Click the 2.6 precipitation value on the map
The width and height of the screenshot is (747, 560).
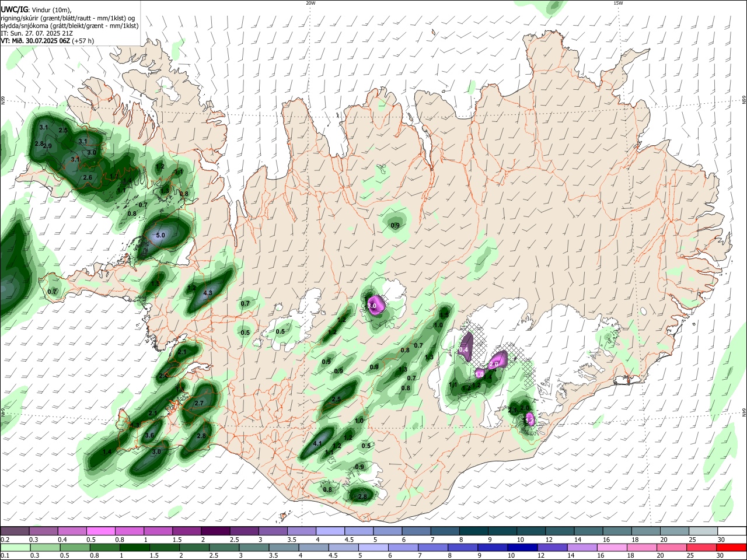point(88,177)
